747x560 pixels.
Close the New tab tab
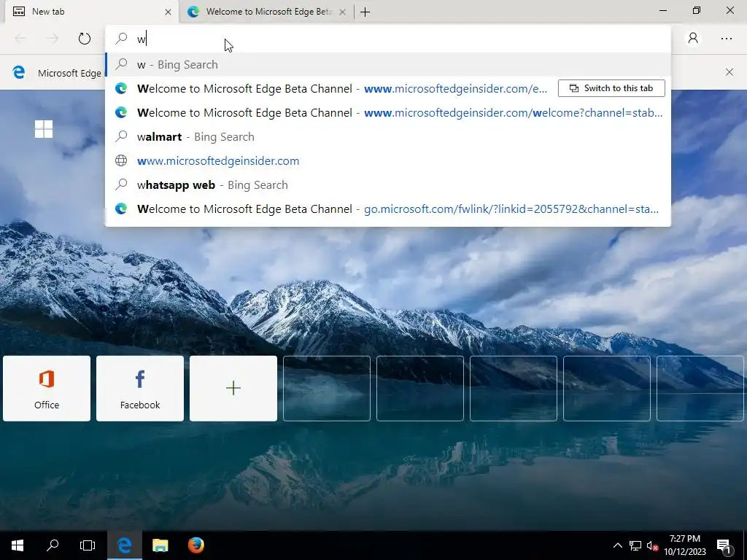tap(168, 12)
